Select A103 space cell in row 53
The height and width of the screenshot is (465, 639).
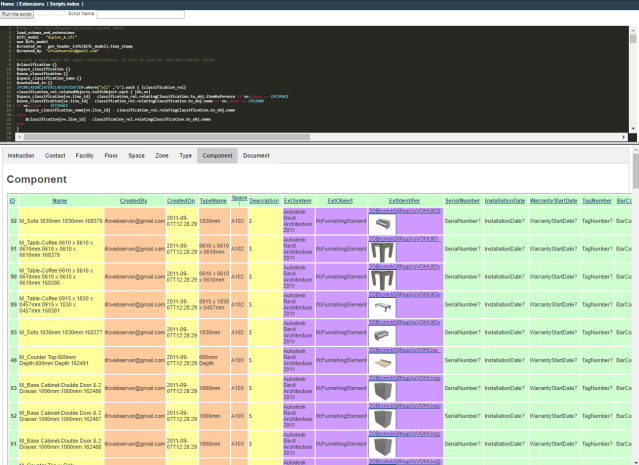coord(239,388)
